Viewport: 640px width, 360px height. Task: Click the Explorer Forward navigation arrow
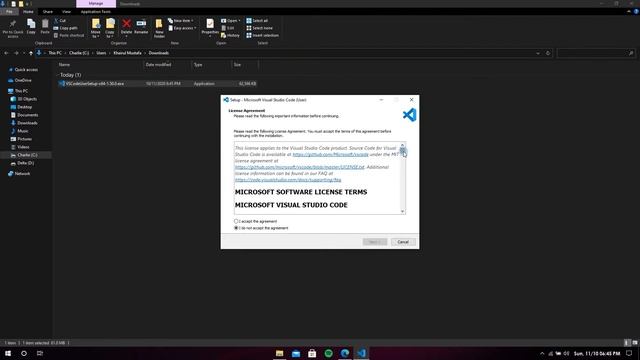point(16,53)
